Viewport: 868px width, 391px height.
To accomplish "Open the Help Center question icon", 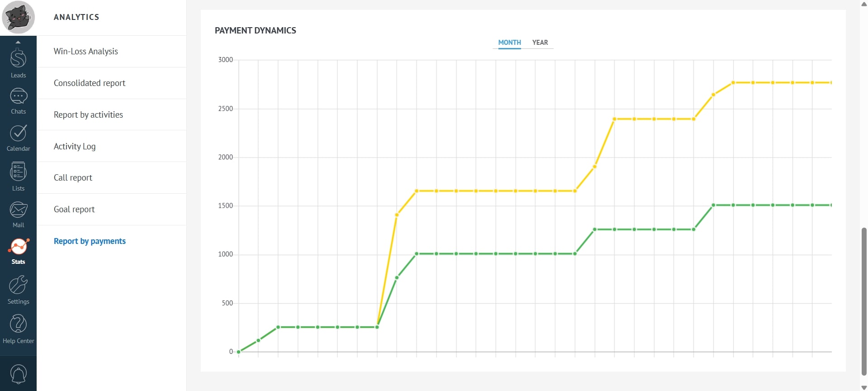I will point(18,324).
